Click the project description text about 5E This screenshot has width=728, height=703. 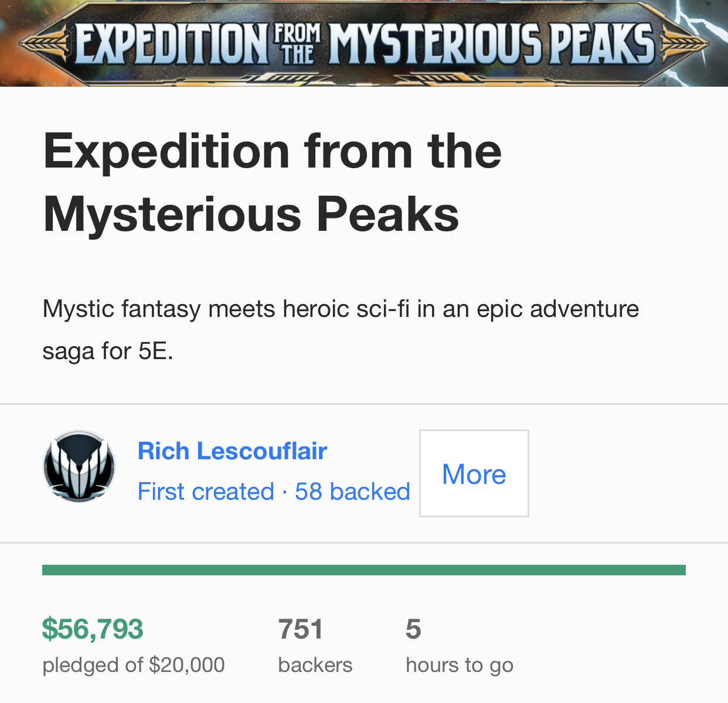[340, 329]
